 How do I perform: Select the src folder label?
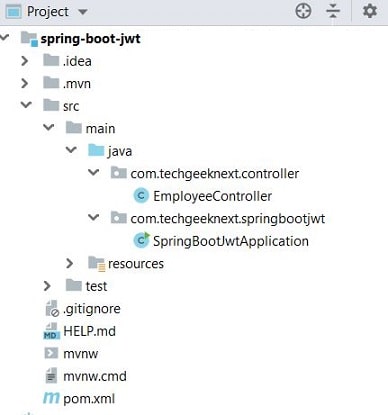coord(71,106)
